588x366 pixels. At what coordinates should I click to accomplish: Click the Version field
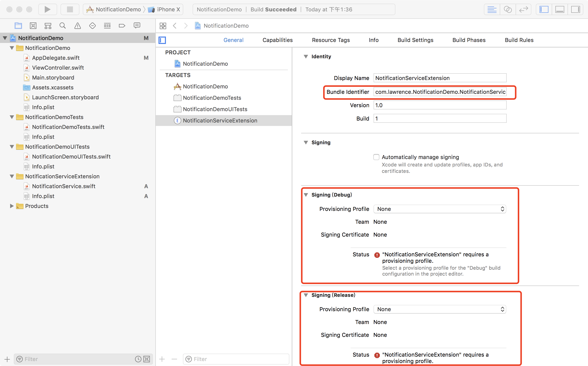(440, 105)
